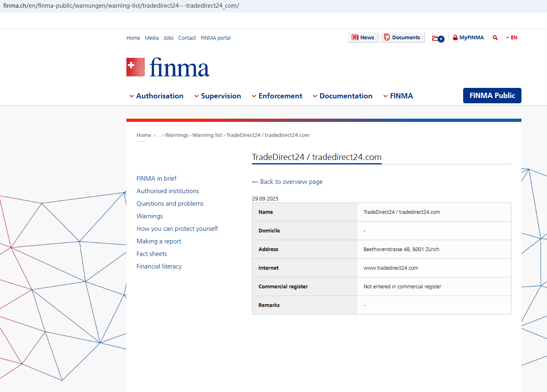Expand the Authorisation menu
The height and width of the screenshot is (392, 547).
click(x=156, y=96)
